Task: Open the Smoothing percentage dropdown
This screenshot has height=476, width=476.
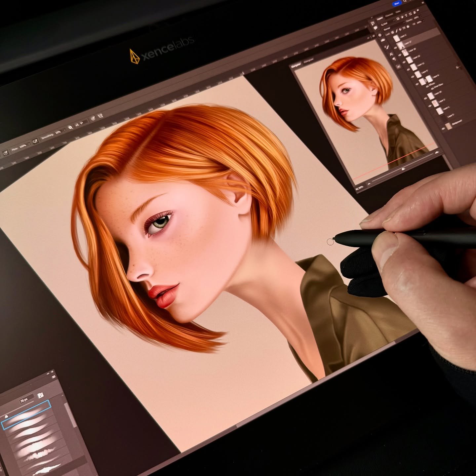Action: [64, 130]
